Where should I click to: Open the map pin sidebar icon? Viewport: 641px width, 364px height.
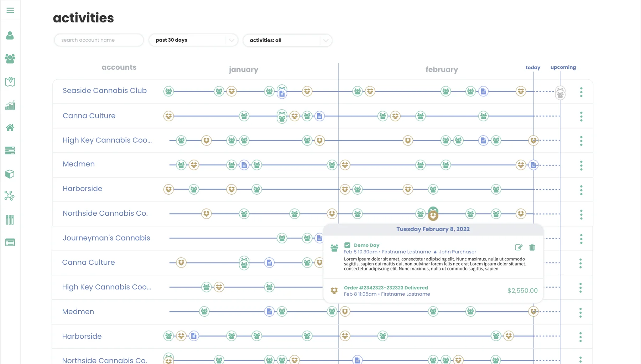[x=10, y=81]
